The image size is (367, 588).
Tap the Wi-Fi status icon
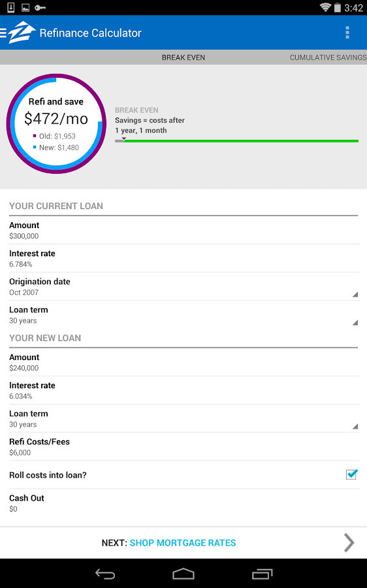pos(325,7)
